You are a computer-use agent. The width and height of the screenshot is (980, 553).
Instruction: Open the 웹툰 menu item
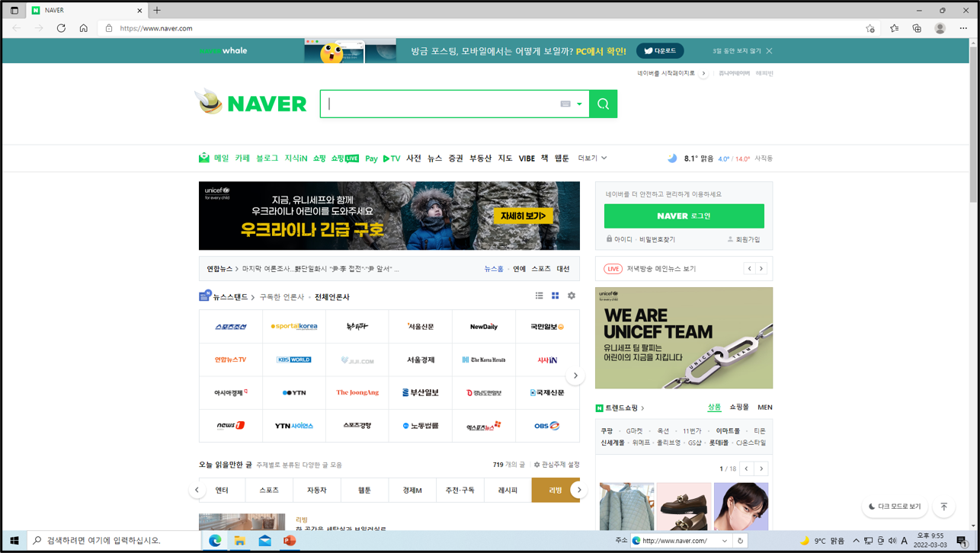[562, 158]
